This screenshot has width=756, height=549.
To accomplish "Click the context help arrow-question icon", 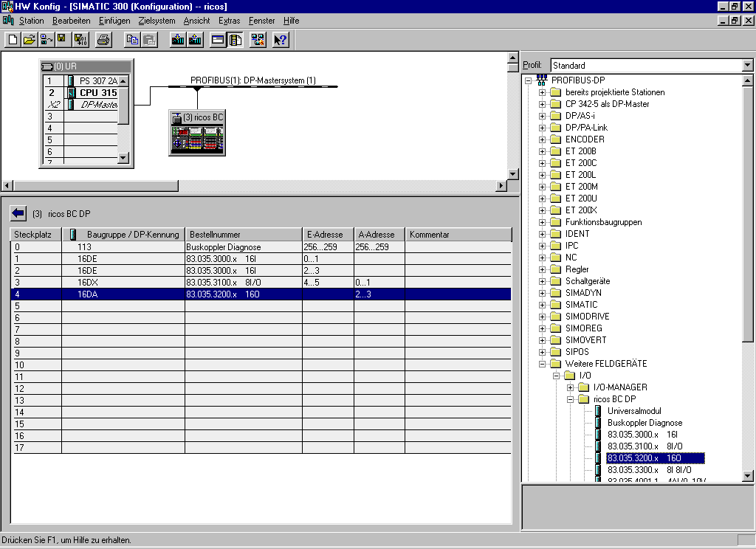I will [x=281, y=40].
